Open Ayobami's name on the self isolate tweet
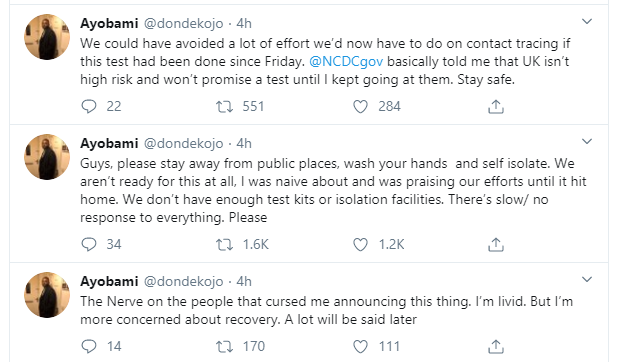 (x=109, y=144)
